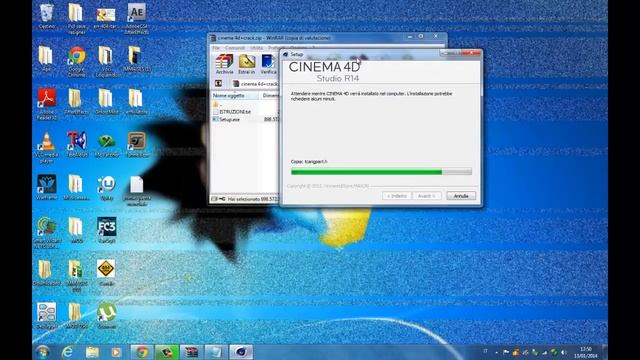Select the VLC media player desktop shortcut

coord(47,147)
